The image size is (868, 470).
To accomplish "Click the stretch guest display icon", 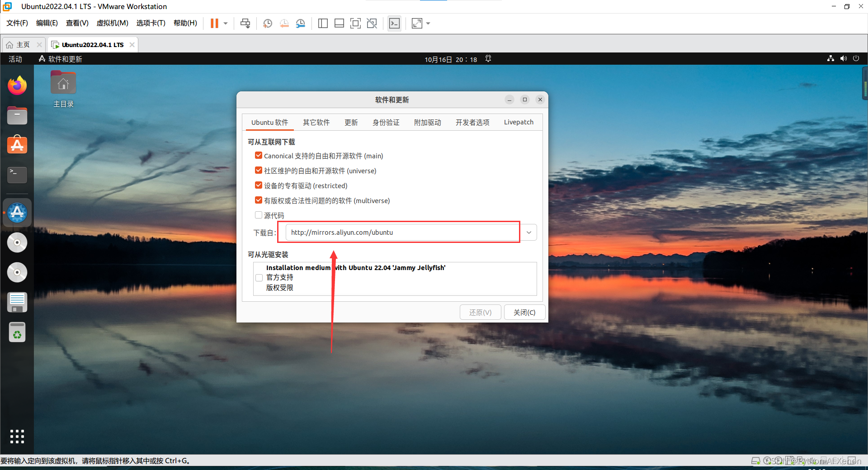I will (417, 24).
